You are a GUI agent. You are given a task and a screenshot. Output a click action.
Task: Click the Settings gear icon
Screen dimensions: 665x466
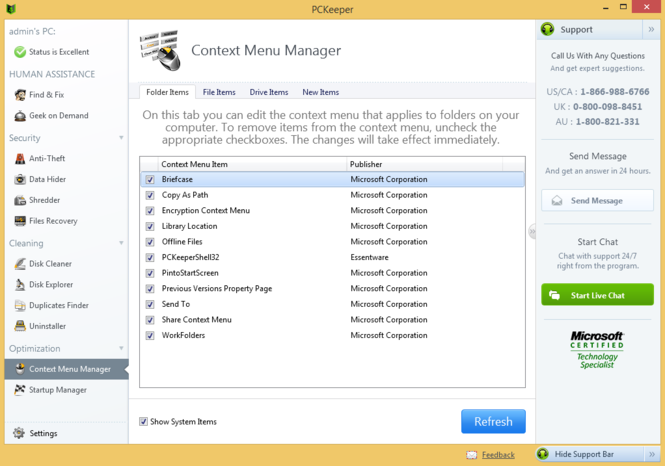(x=19, y=433)
